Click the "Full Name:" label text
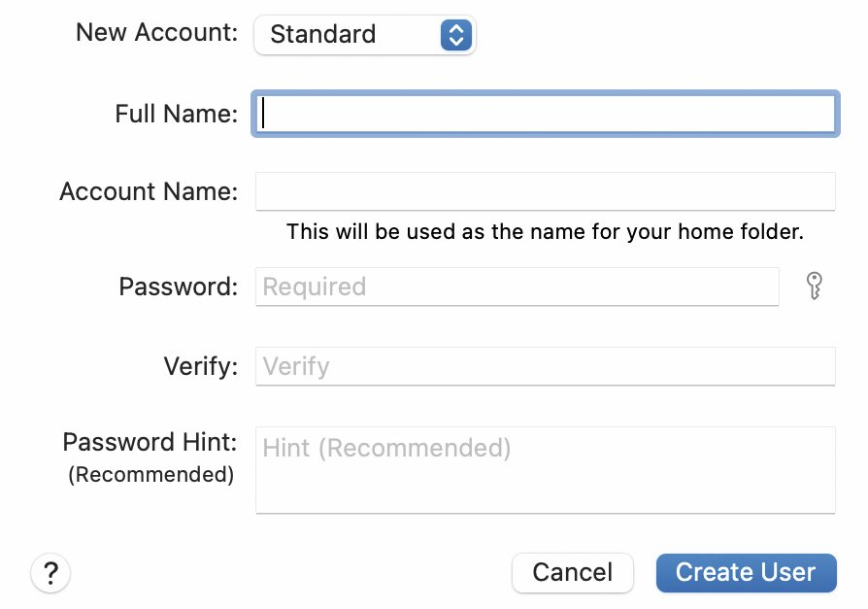This screenshot has height=609, width=868. 176,114
